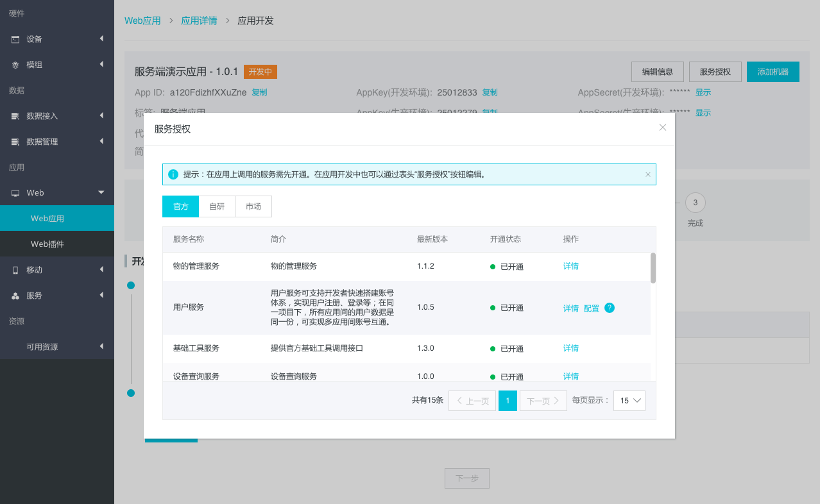The image size is (820, 504).
Task: Open 详情 for 基础工具服务
Action: click(571, 348)
